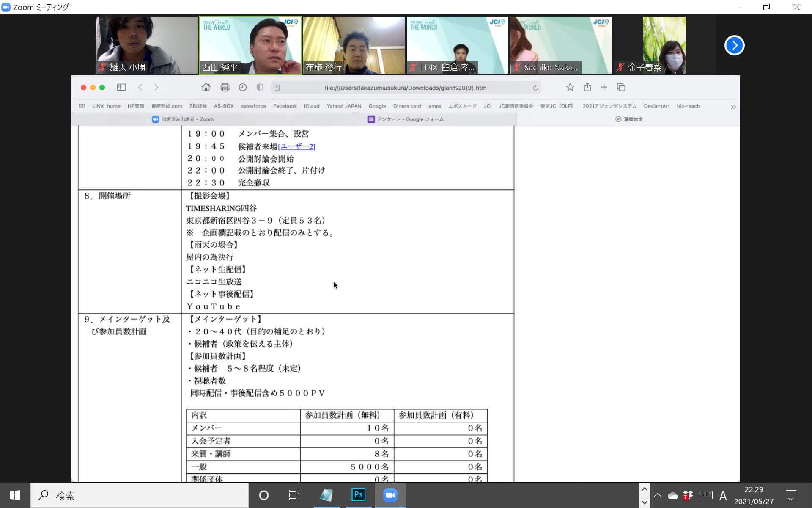Open the history clock icon
812x508 pixels.
coord(242,87)
